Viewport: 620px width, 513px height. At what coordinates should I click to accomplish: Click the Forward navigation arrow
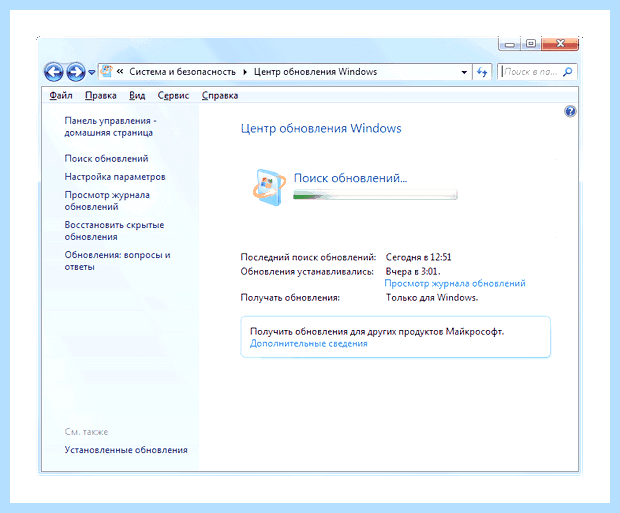[x=76, y=72]
